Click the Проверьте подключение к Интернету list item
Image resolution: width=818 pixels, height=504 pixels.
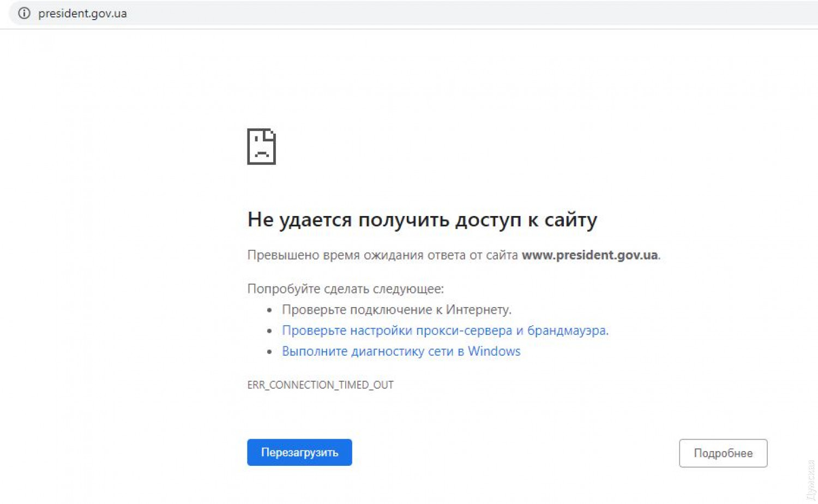pos(396,310)
